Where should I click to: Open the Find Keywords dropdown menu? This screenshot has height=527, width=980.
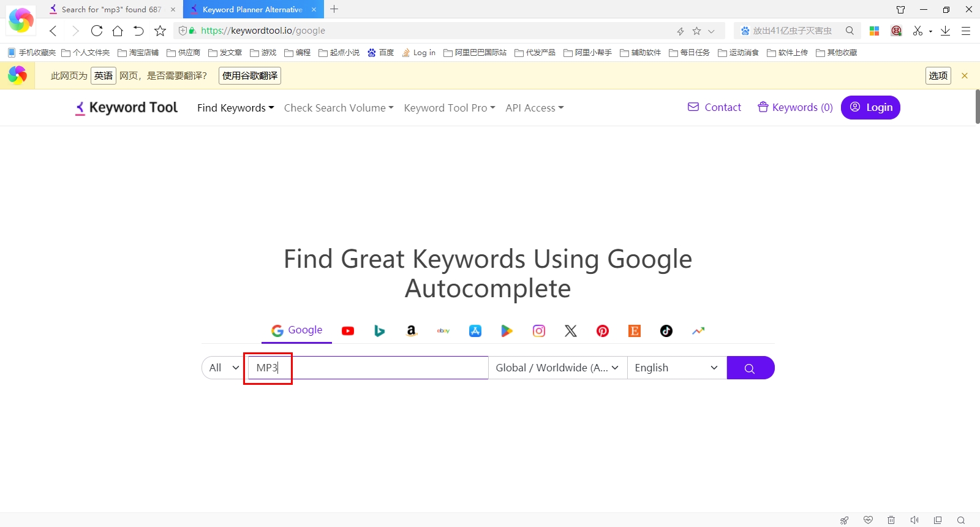click(236, 108)
